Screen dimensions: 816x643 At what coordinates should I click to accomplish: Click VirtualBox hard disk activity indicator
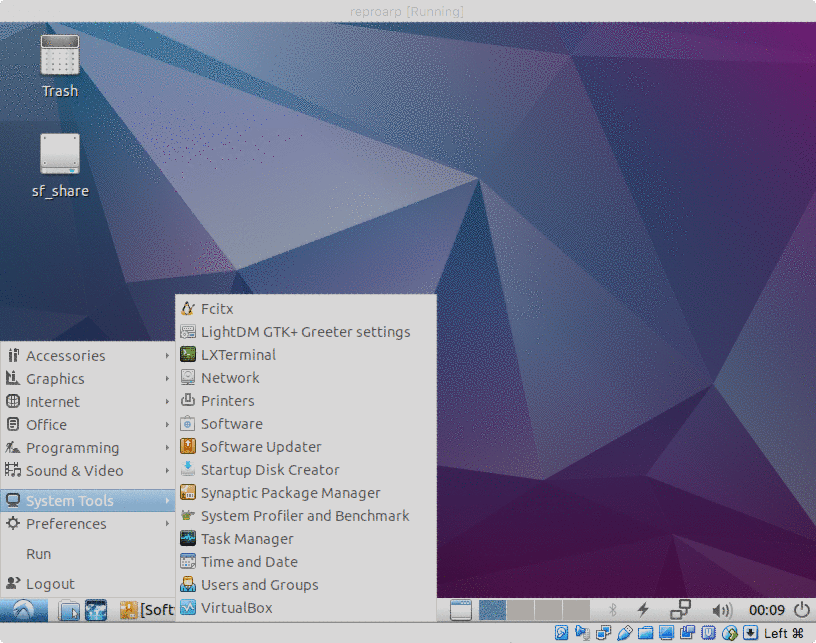[562, 633]
